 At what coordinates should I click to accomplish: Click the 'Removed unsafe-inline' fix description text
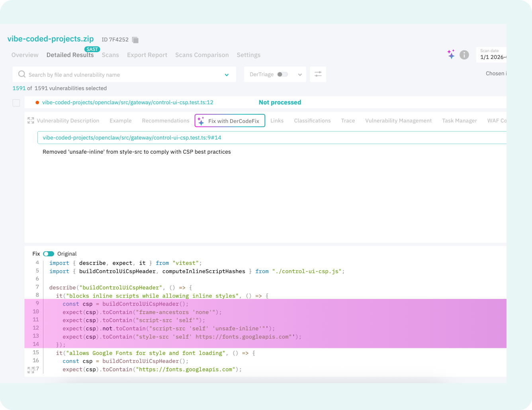(x=137, y=152)
